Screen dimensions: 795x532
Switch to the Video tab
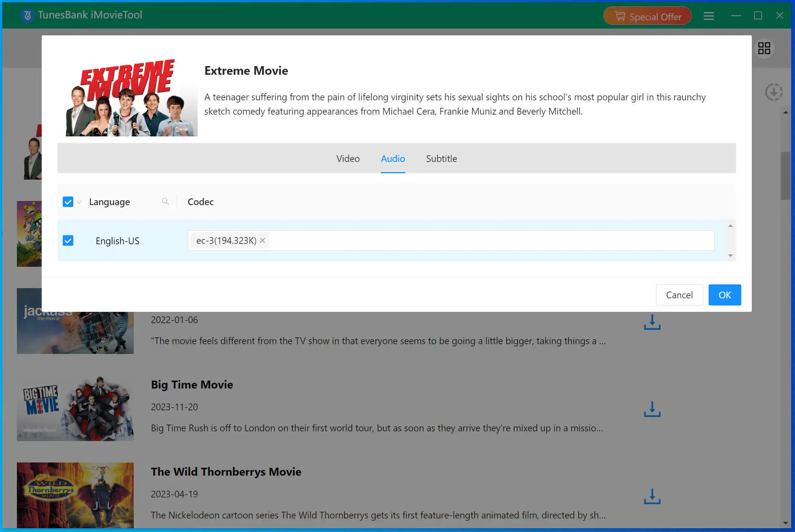348,159
